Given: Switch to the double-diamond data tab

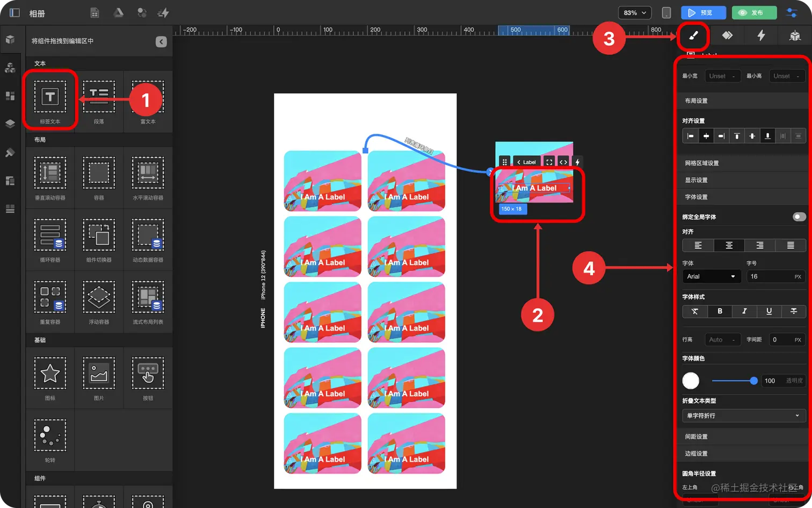Looking at the screenshot, I should pos(727,35).
